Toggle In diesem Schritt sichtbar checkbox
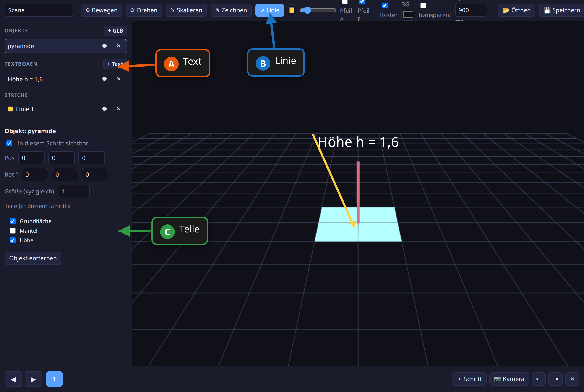The image size is (584, 392). 9,143
